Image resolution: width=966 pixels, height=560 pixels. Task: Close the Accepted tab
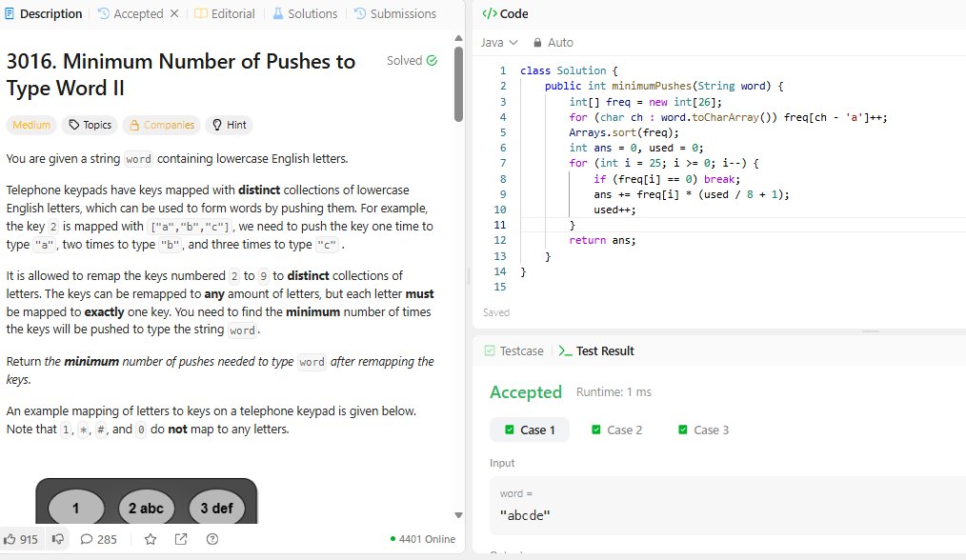coord(174,13)
